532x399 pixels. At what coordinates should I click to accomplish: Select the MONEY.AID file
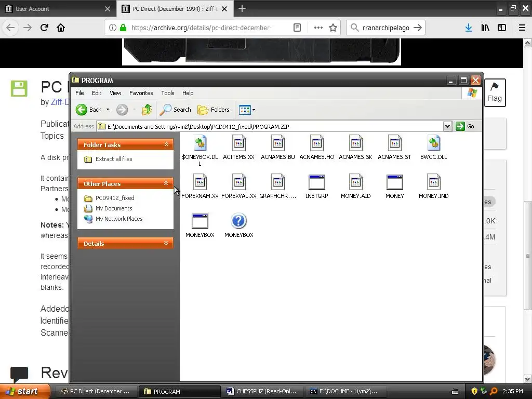tap(355, 187)
